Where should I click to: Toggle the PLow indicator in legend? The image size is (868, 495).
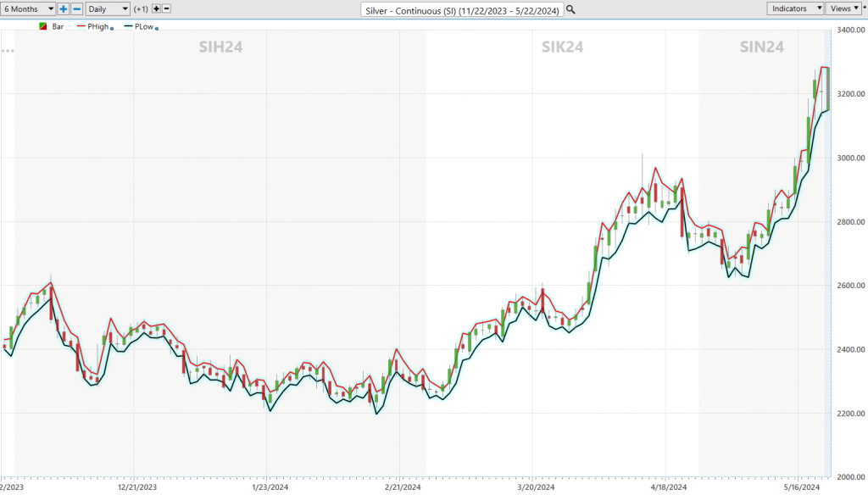(142, 26)
